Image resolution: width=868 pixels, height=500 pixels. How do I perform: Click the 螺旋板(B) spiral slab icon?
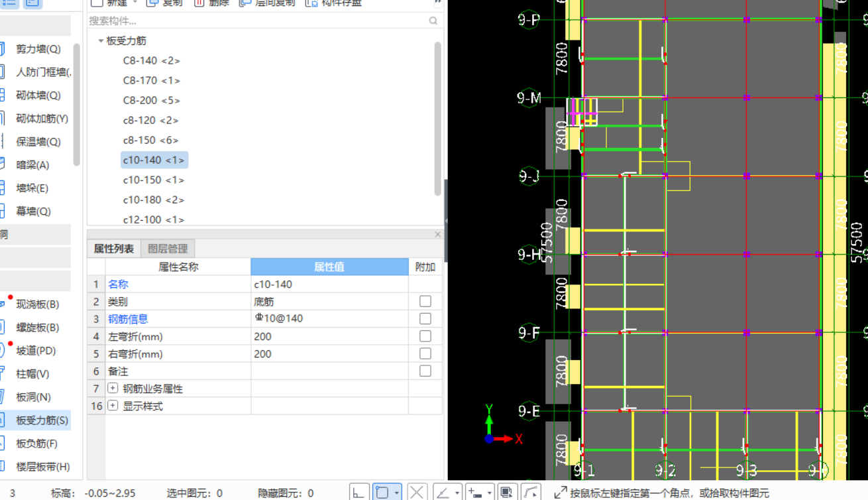2,328
